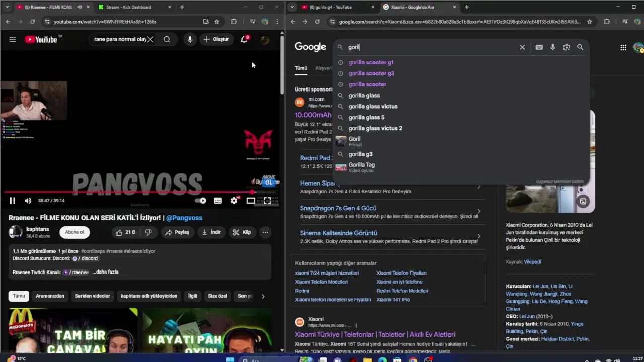Open Snapdragon 7s Gen 4 Gücü link
This screenshot has height=362, width=644.
[x=338, y=208]
